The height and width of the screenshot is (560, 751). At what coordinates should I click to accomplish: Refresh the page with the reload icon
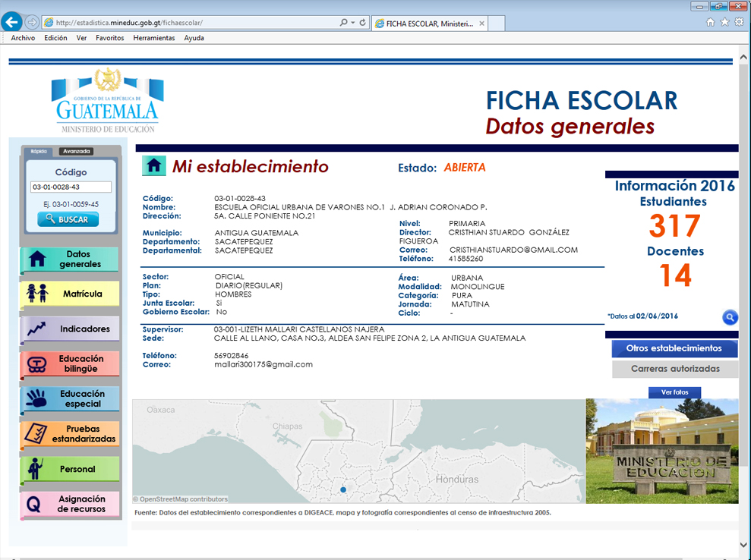(363, 23)
